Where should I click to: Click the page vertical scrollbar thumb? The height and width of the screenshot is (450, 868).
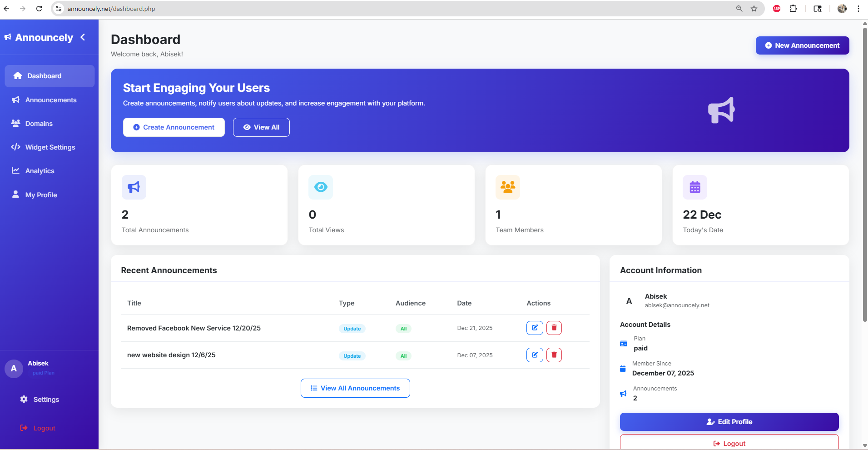point(865,175)
